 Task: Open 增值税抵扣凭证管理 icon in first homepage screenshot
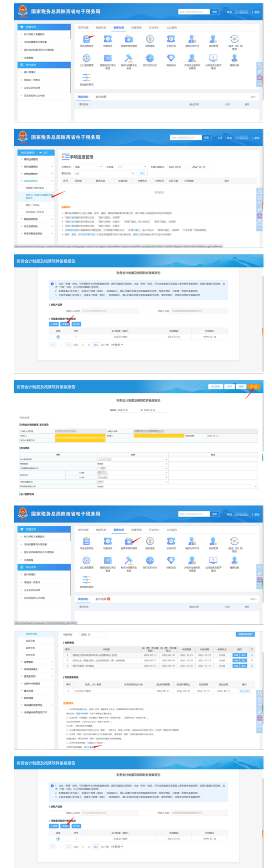108,58
